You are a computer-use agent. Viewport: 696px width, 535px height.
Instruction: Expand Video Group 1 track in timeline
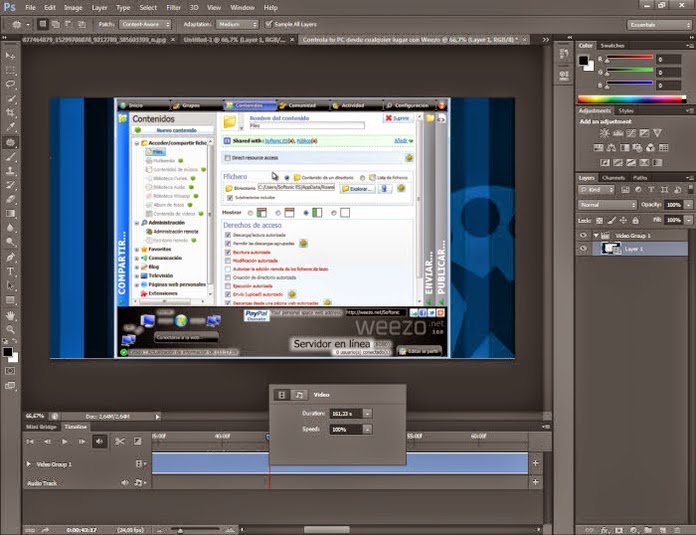29,464
